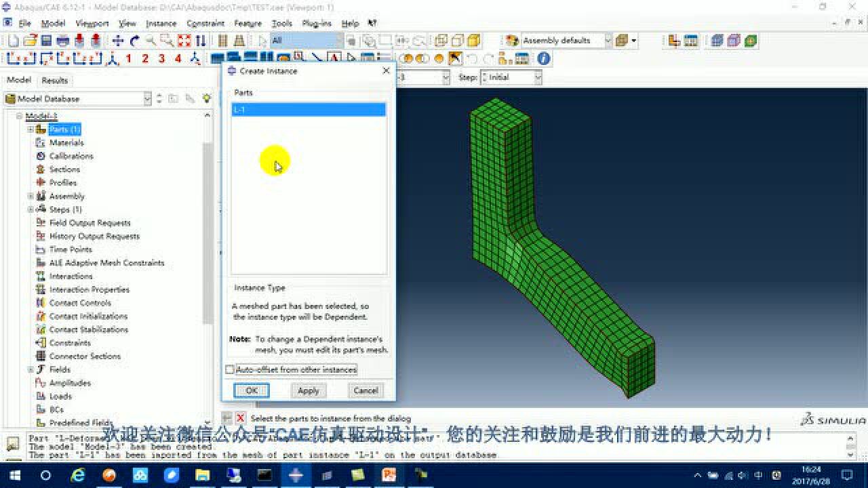This screenshot has width=868, height=488.
Task: Open the Plug-ins menu
Action: click(x=317, y=23)
